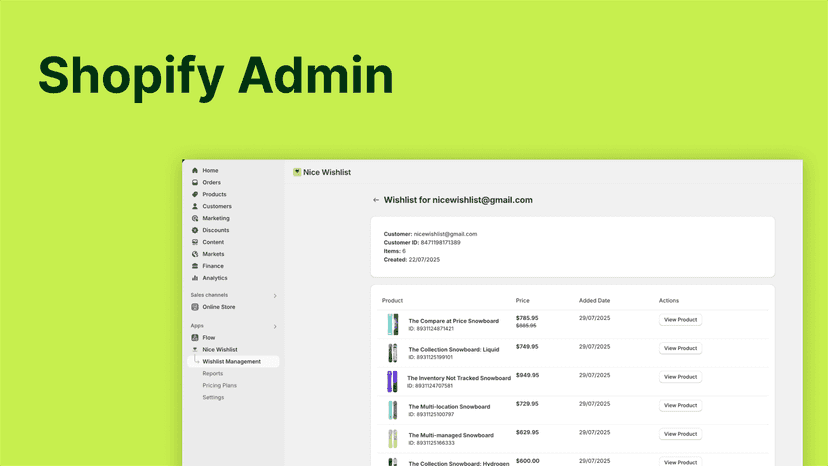Click the Nice Wishlist logo in header
The image size is (828, 466).
click(297, 172)
